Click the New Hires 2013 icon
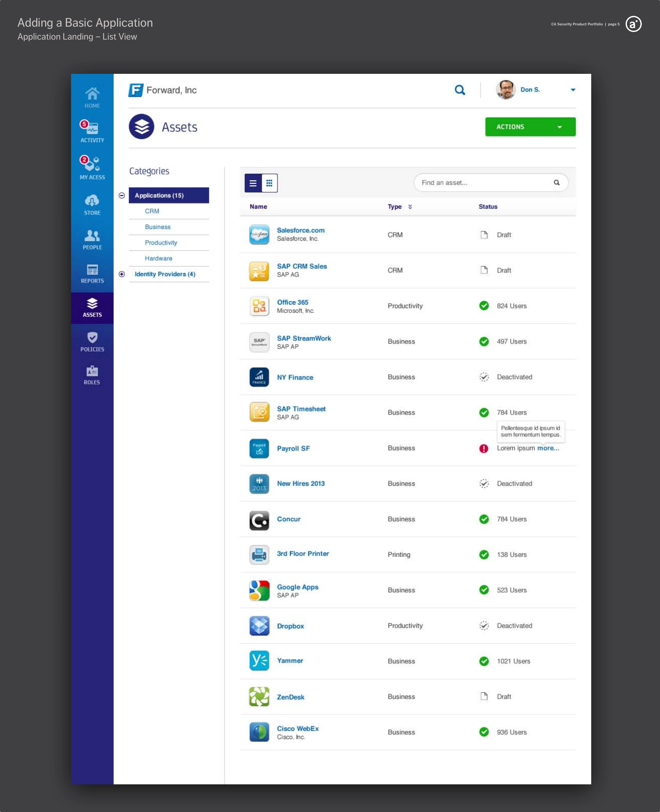The image size is (660, 812). 259,484
